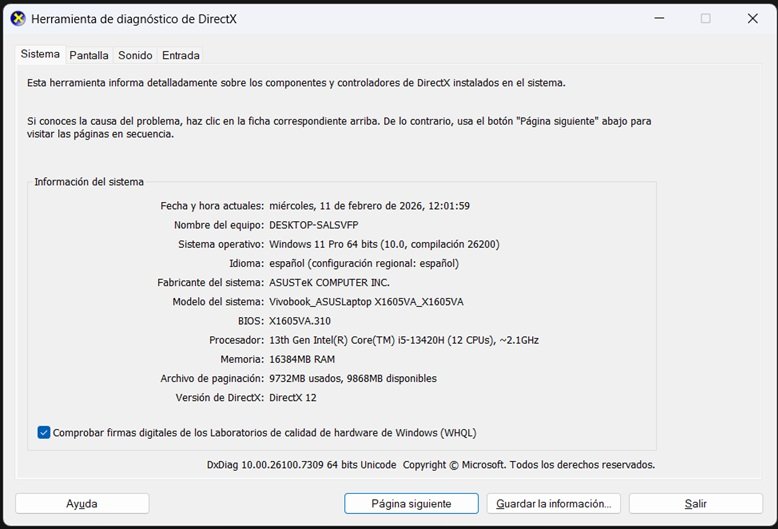The width and height of the screenshot is (778, 529).
Task: Select the Sonido tab
Action: (135, 56)
